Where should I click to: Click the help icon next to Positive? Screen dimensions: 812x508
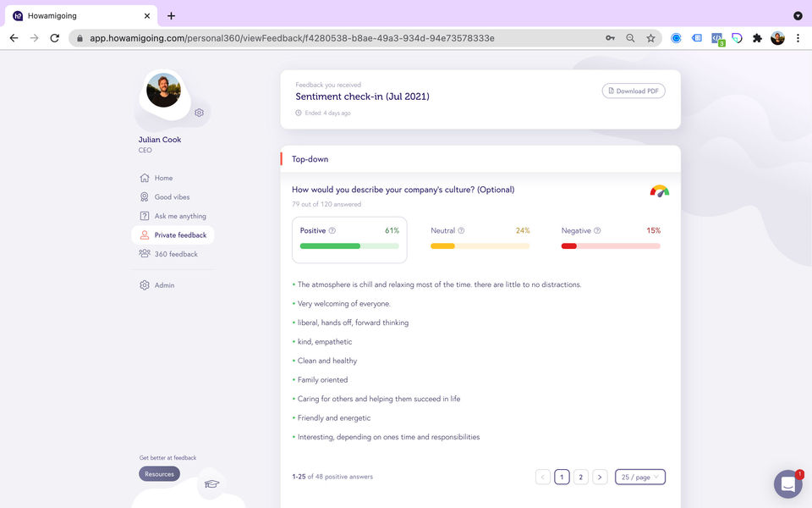pos(332,230)
